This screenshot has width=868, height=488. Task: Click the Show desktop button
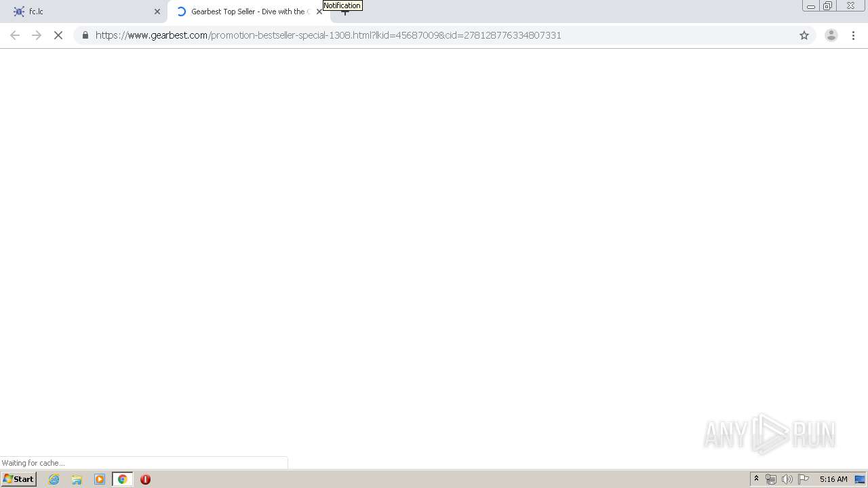coord(860,479)
